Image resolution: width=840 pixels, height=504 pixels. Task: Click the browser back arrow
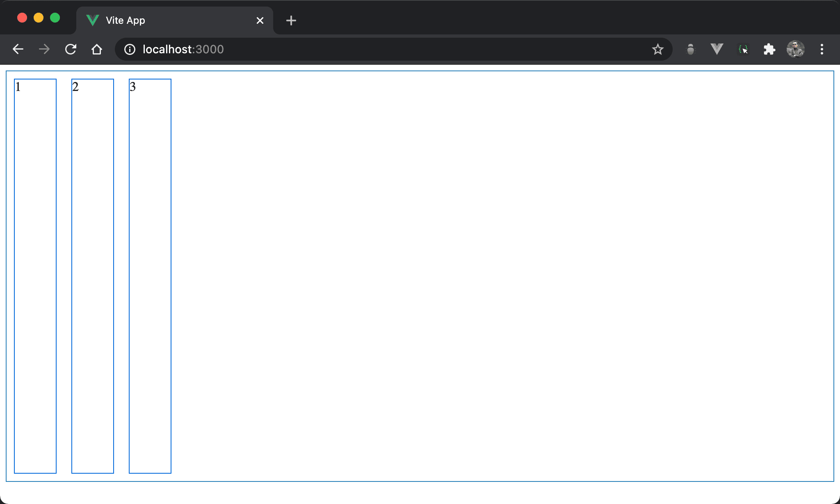18,50
